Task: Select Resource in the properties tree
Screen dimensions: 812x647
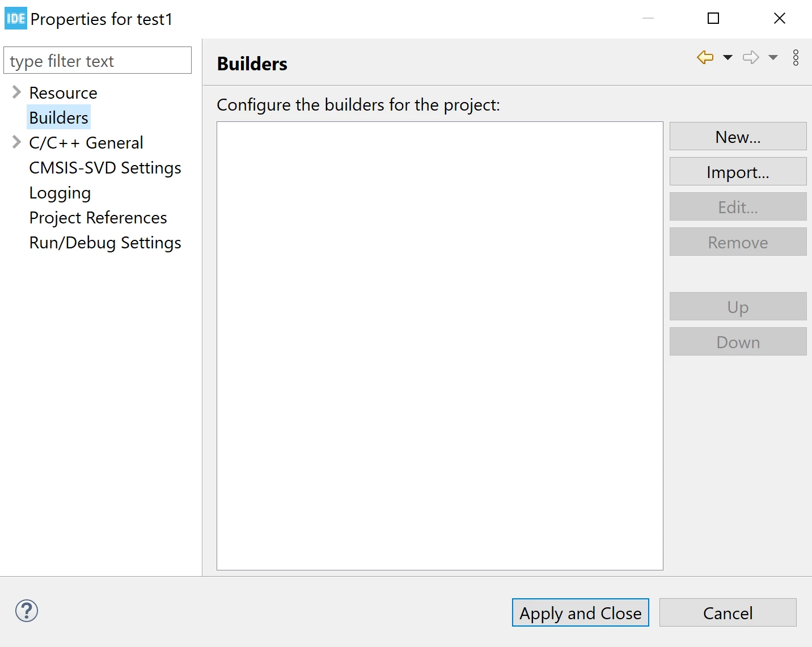Action: point(63,93)
